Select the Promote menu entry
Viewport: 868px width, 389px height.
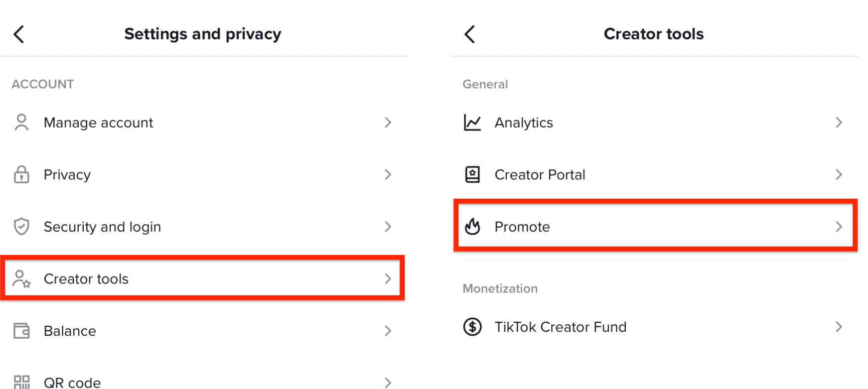point(655,226)
